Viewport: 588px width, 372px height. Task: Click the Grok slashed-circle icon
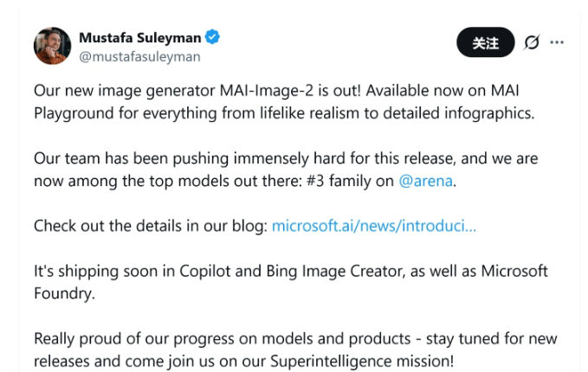tap(533, 42)
